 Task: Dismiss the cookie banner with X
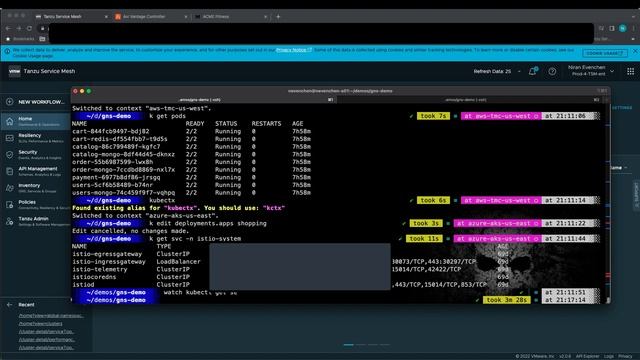point(635,51)
